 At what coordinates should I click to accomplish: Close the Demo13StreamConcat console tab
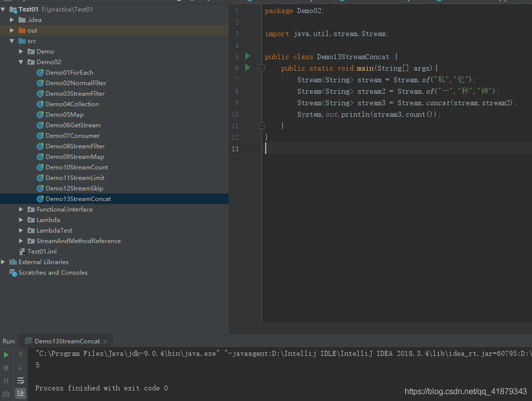point(104,341)
